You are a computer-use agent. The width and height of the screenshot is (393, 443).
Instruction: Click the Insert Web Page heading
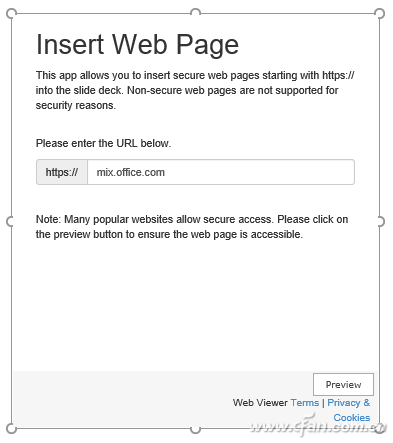pyautogui.click(x=137, y=45)
